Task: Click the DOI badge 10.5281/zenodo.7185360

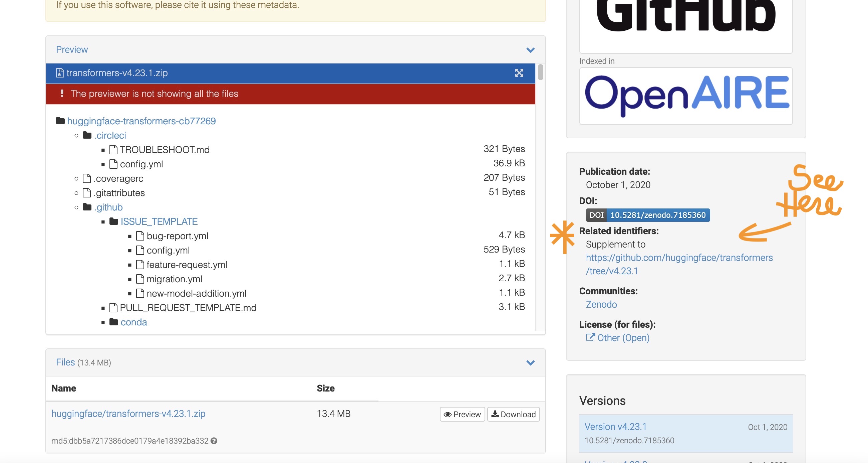Action: 649,215
